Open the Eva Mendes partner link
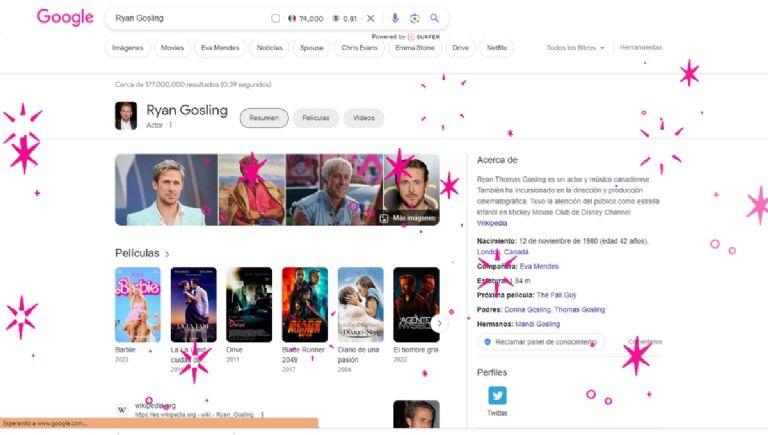 coord(539,266)
